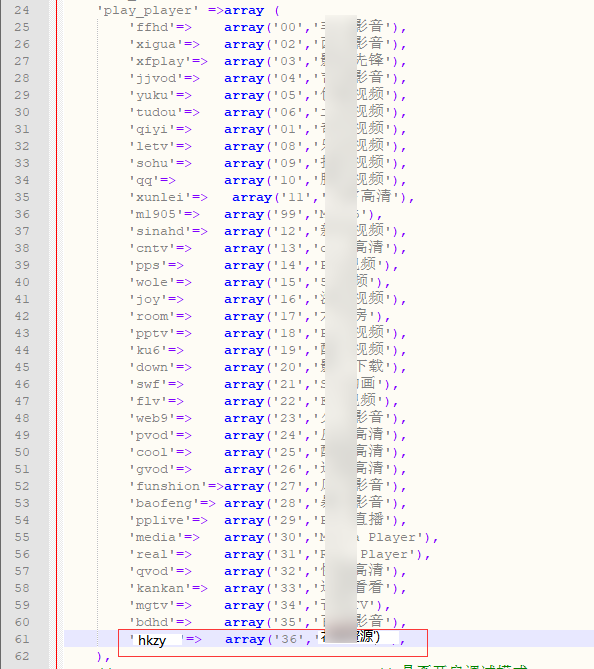Click the 'kankan' key text
This screenshot has height=669, width=594.
click(160, 588)
